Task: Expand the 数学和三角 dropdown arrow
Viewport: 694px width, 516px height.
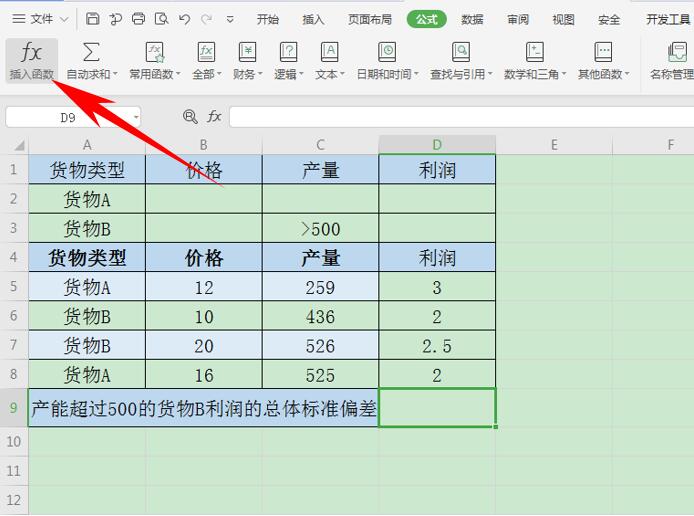Action: (x=564, y=74)
